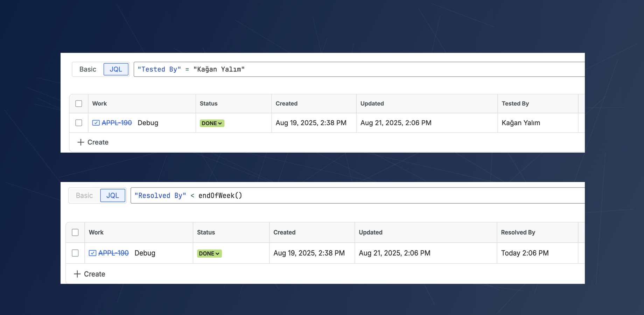Click plus icon to create in upper table
644x315 pixels.
(81, 142)
